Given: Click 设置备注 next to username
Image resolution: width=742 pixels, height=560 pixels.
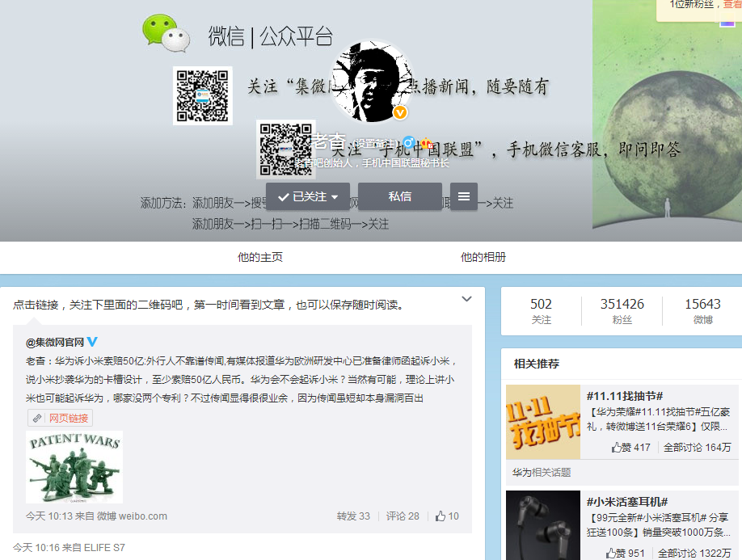Looking at the screenshot, I should 377,143.
